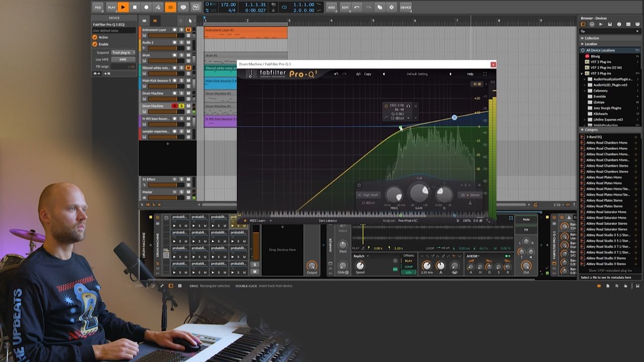This screenshot has width=644, height=362.
Task: Click the Pre+Post+SC analyzer setting
Action: pos(408,221)
